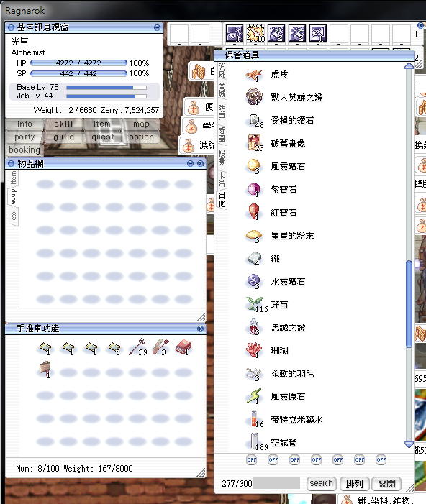Viewport: 426px width, 504px height.
Task: Select the 紅寶石 red gem icon
Action: pos(253,212)
